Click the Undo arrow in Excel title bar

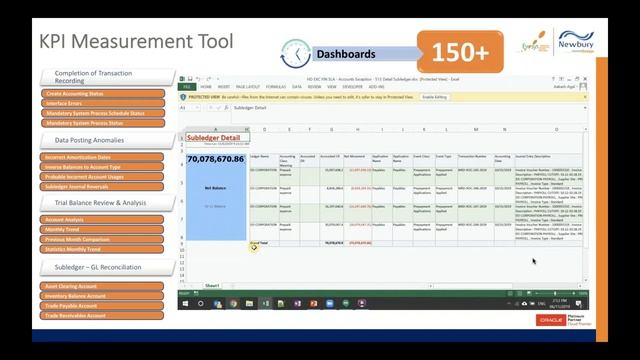[x=198, y=79]
